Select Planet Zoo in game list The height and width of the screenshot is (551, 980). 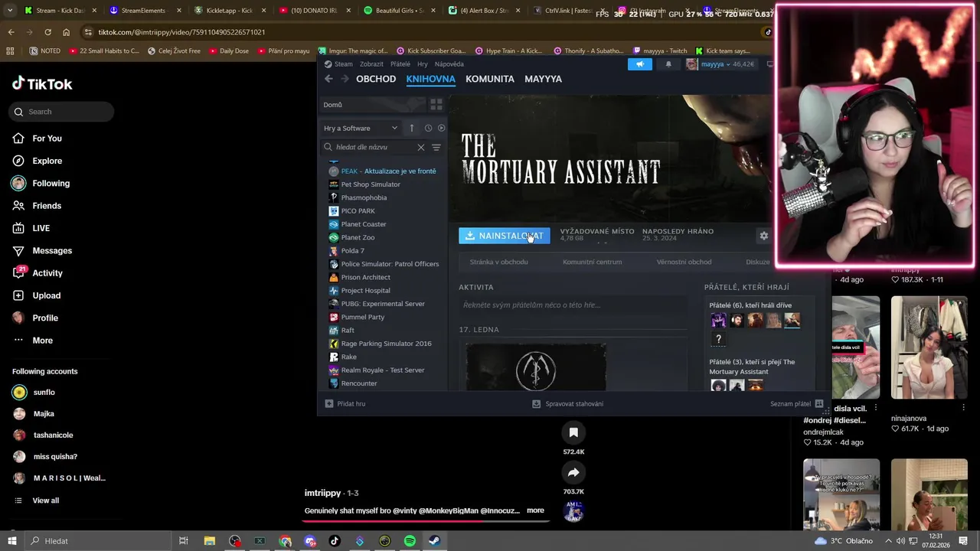[x=358, y=237]
